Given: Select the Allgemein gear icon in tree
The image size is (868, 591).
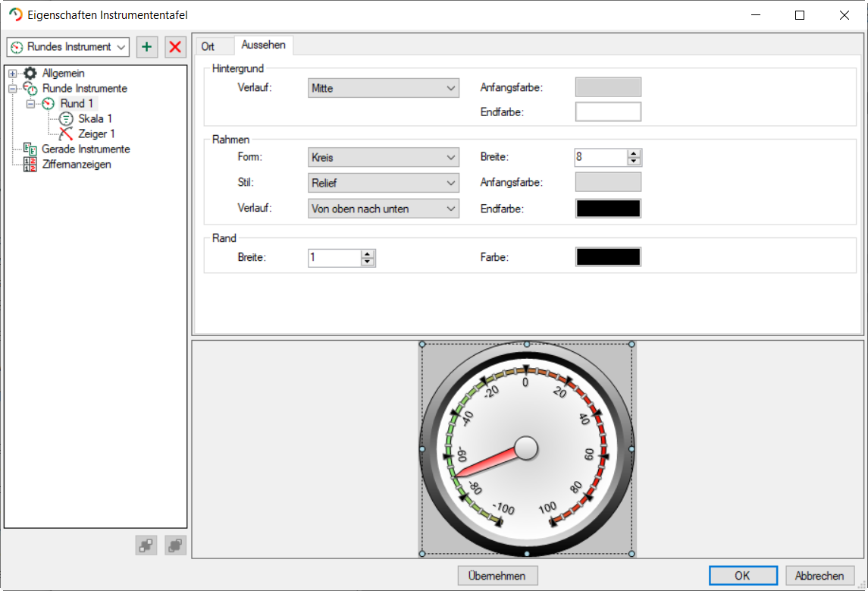Looking at the screenshot, I should (x=30, y=74).
